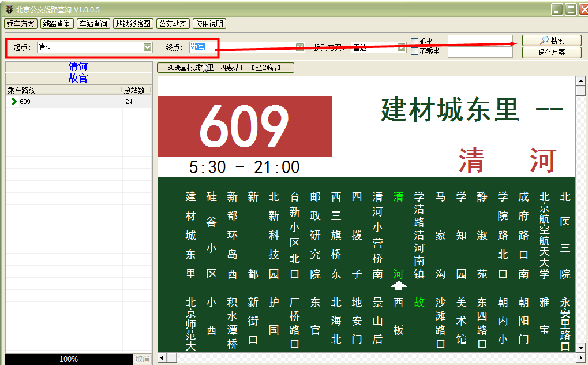Select the 609建材城东里-四惠站 route tab
This screenshot has width=588, height=365.
tap(225, 68)
